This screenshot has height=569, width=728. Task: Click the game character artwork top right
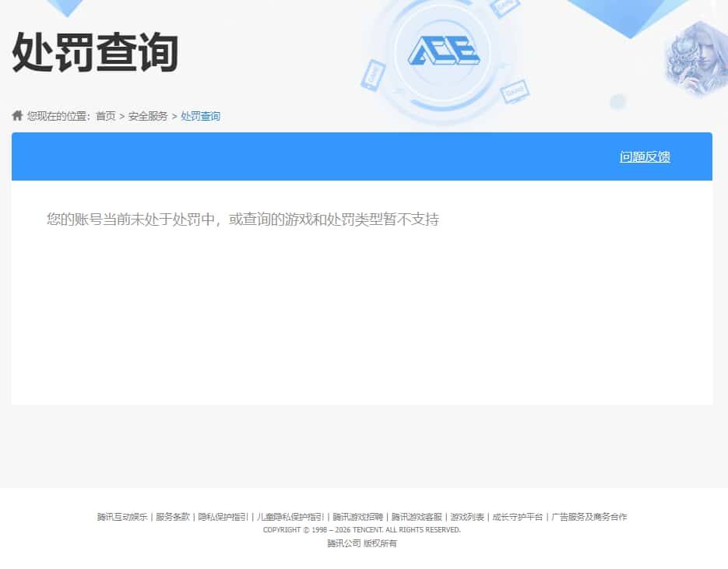click(695, 58)
